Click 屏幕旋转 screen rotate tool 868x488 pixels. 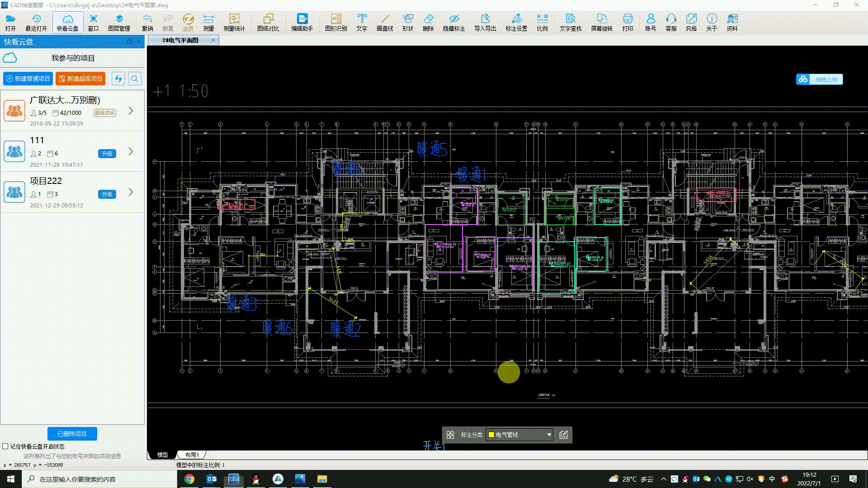point(602,22)
